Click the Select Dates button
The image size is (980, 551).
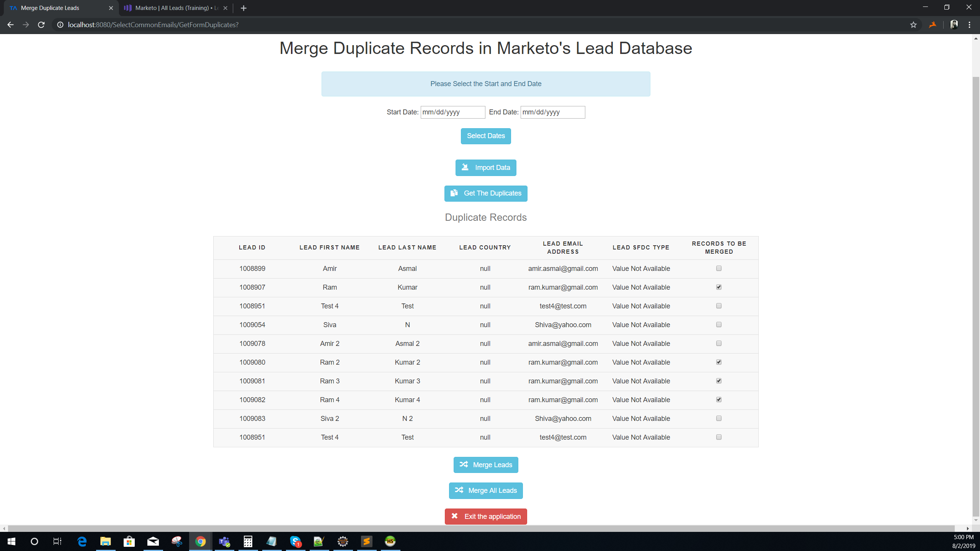(x=486, y=136)
